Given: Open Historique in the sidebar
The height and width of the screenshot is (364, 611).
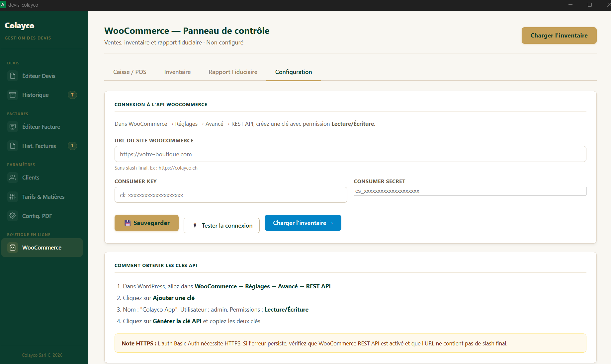Looking at the screenshot, I should pyautogui.click(x=42, y=95).
